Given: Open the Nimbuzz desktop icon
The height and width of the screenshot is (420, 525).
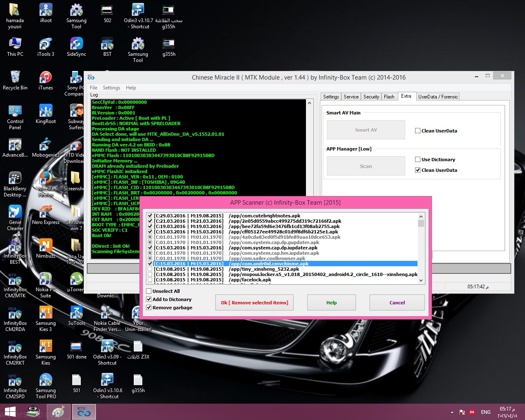Looking at the screenshot, I should pyautogui.click(x=46, y=249).
